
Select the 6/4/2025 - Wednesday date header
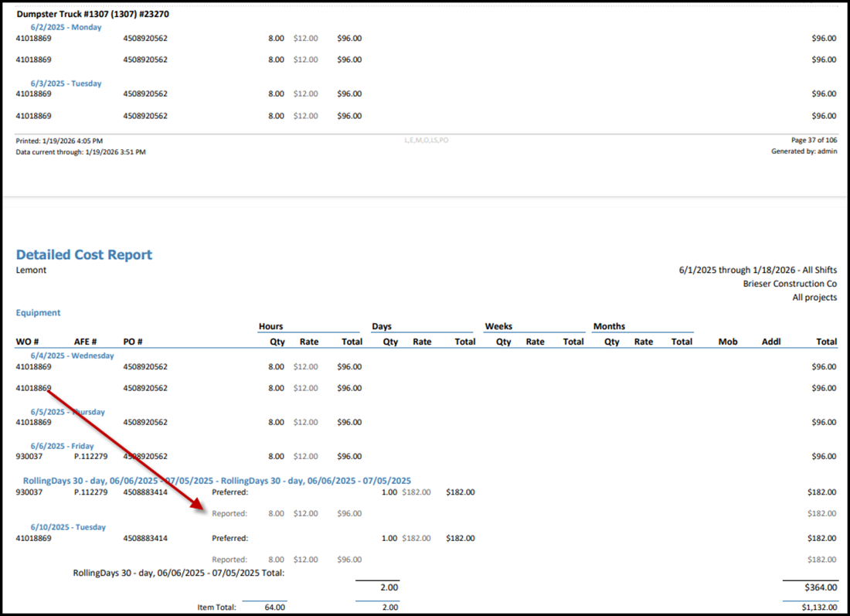72,356
